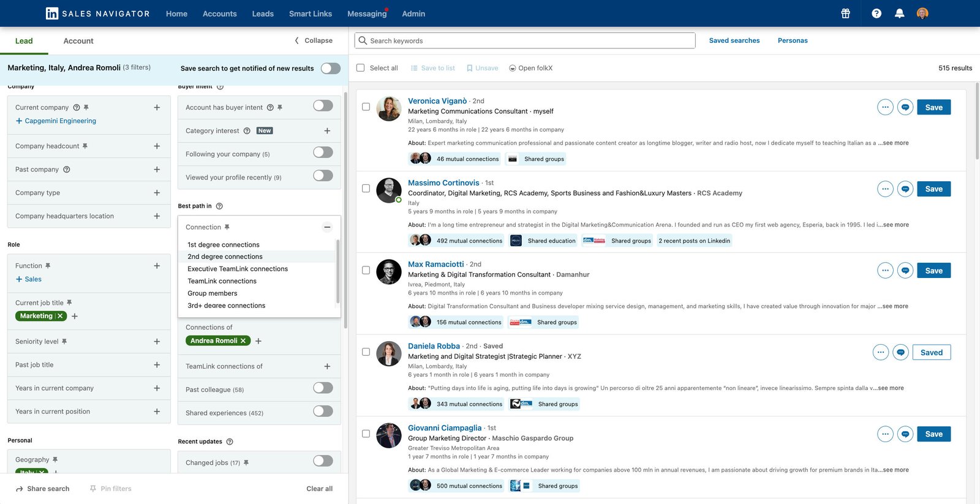Enable Following your company toggle
The width and height of the screenshot is (980, 504).
[x=323, y=152]
